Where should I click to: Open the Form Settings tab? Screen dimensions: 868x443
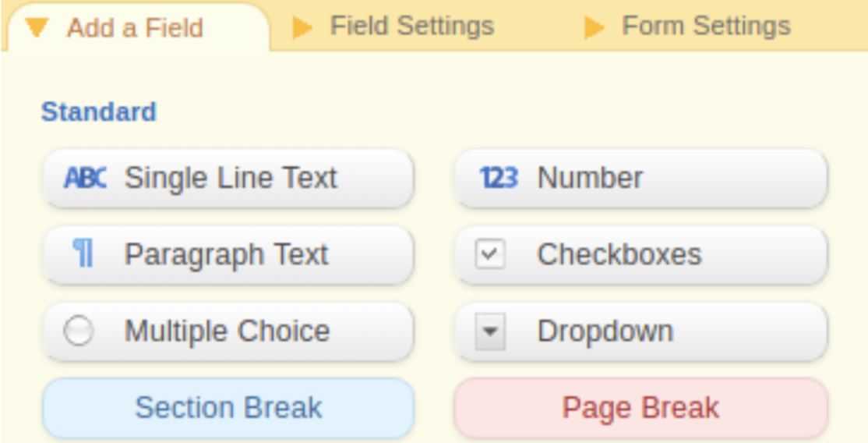(x=705, y=27)
